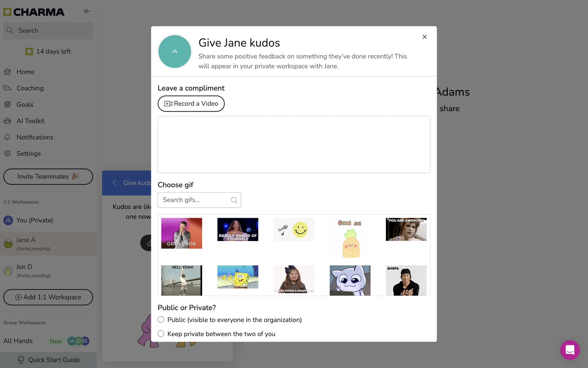Screen dimensions: 588x368
Task: Click the AI Toolkit robot icon
Action: [7, 121]
